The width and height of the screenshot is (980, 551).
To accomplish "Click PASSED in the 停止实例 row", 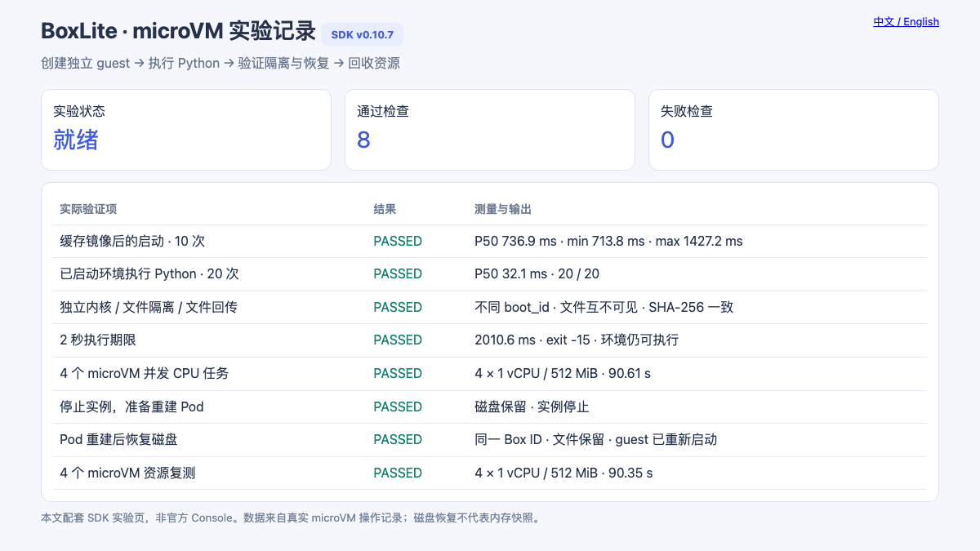I will click(398, 407).
